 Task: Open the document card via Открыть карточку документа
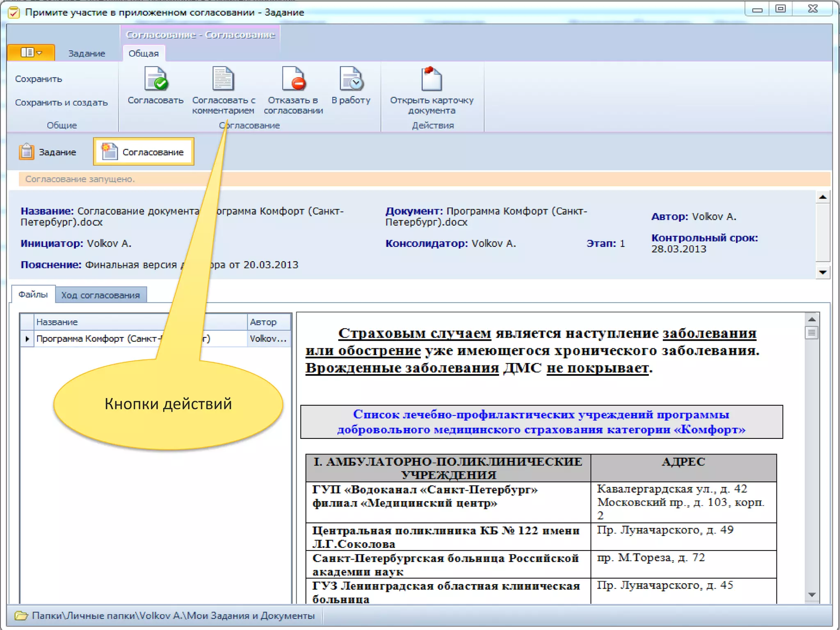[x=431, y=79]
